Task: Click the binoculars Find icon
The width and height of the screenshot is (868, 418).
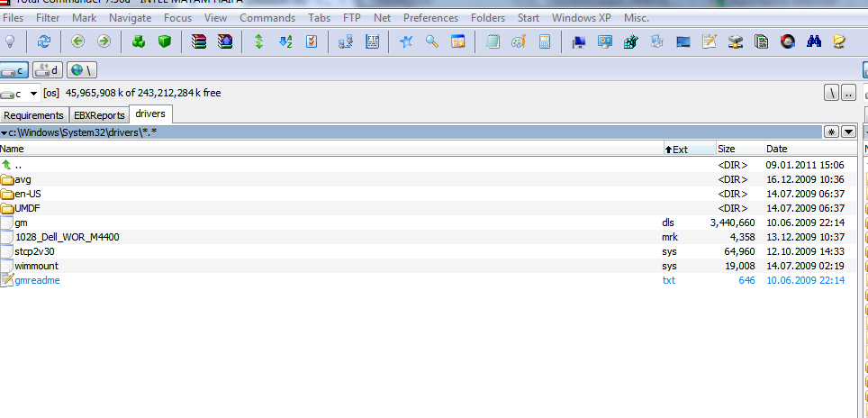Action: coord(814,41)
